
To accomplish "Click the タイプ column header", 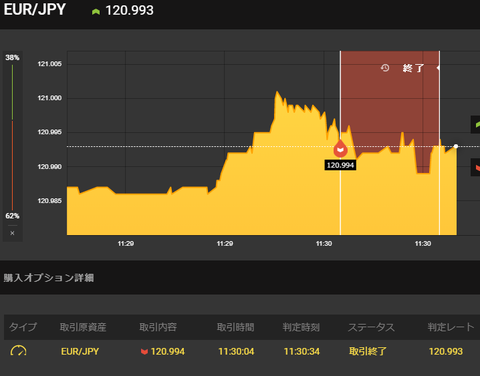I will pos(23,327).
